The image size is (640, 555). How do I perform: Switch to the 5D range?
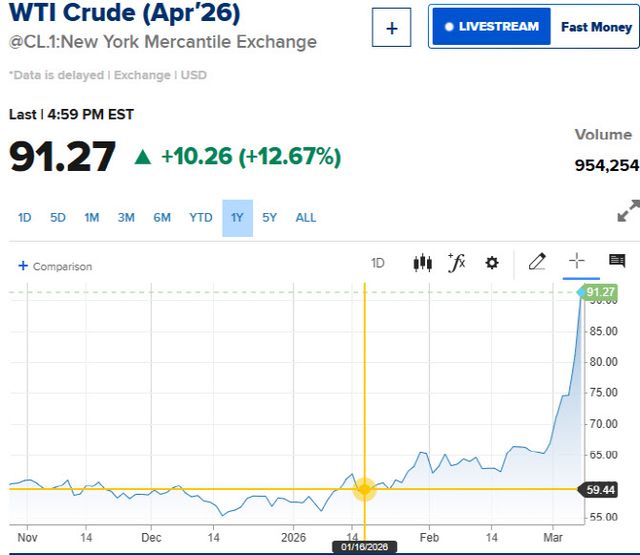pyautogui.click(x=58, y=217)
